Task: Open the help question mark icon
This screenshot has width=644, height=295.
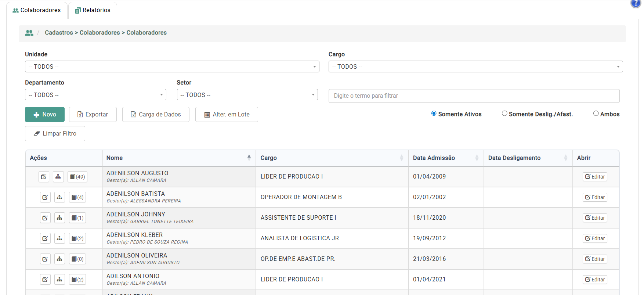Action: pos(636,4)
